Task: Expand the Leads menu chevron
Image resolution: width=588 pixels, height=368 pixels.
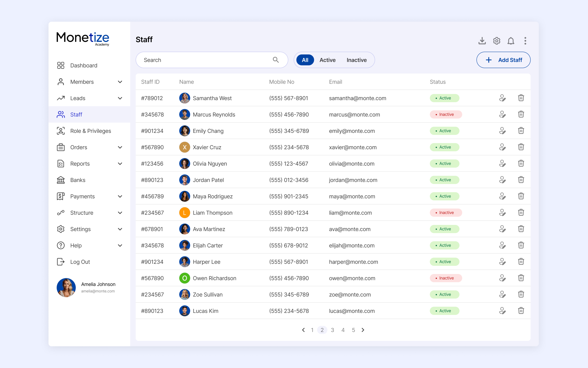Action: [x=120, y=98]
